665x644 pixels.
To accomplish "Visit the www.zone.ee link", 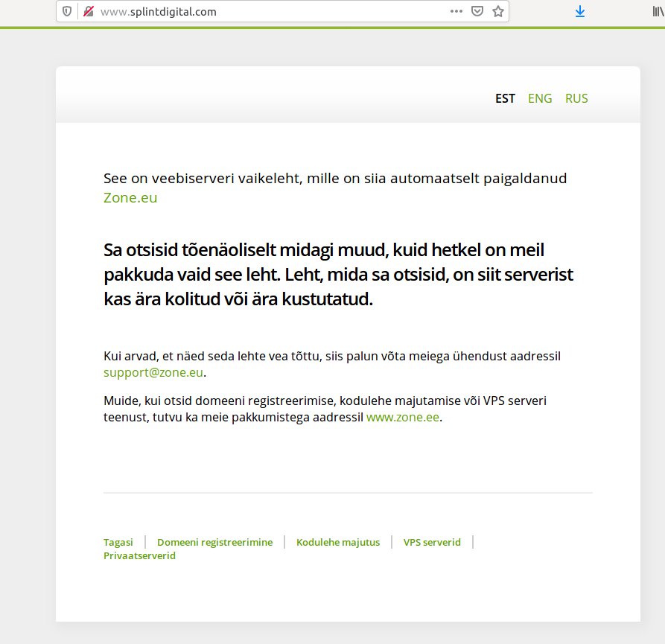I will tap(402, 417).
